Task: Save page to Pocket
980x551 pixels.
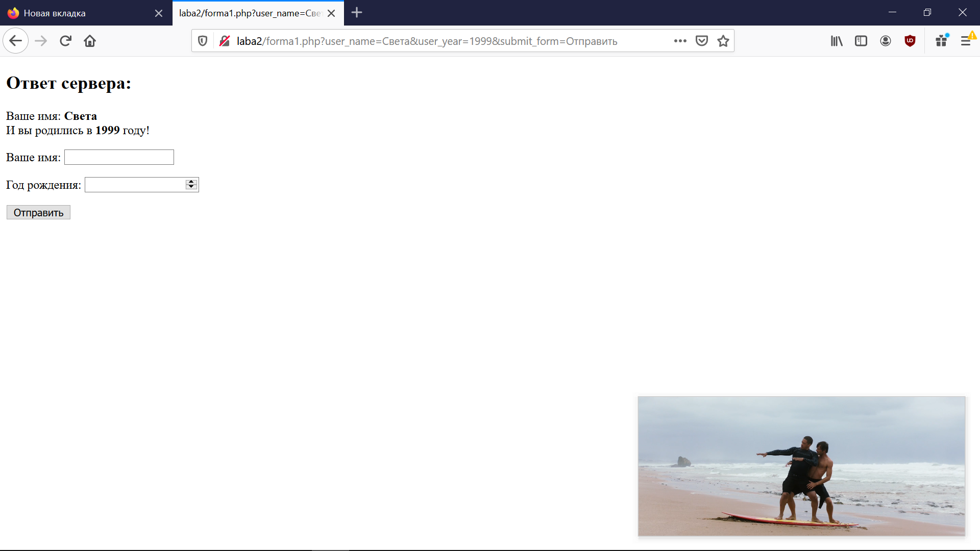Action: pos(702,41)
